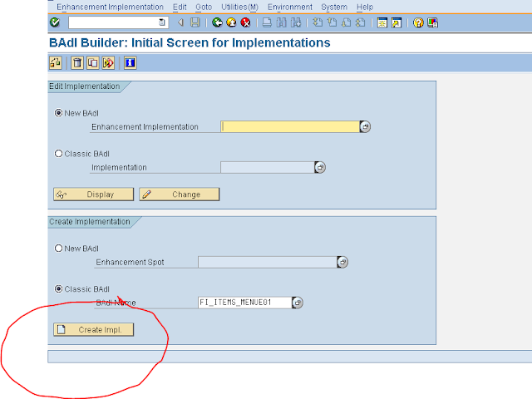Click the Display button
Screen dimensions: 532x399
[94, 195]
